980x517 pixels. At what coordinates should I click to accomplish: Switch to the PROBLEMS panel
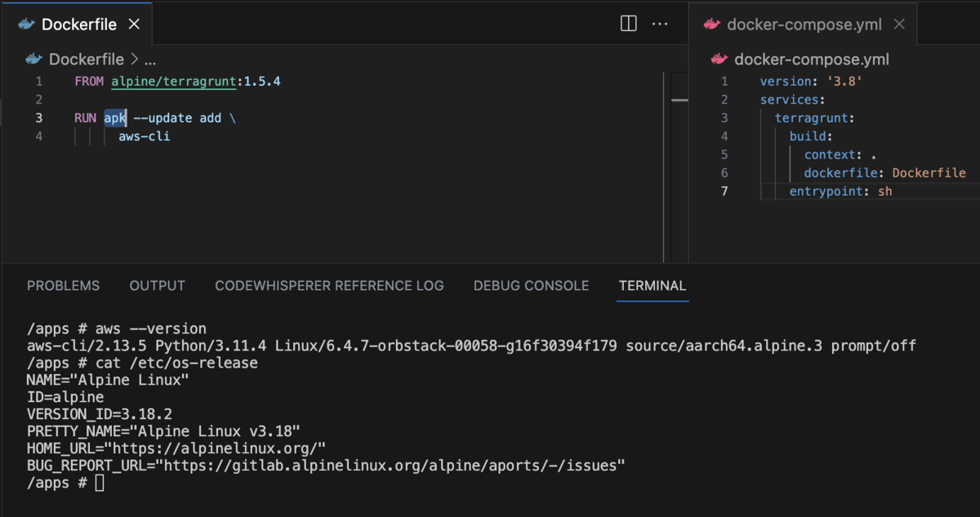(x=63, y=285)
